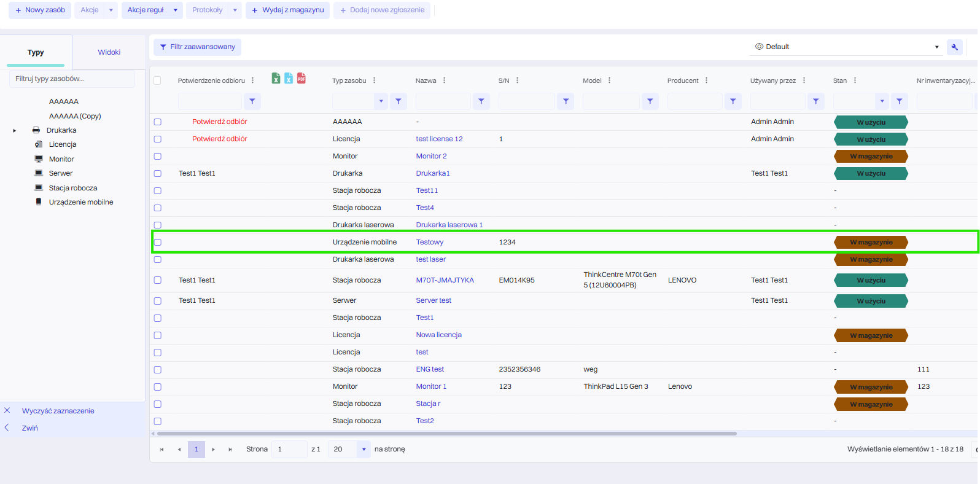Select the Monitor 2 row checkbox

(158, 156)
